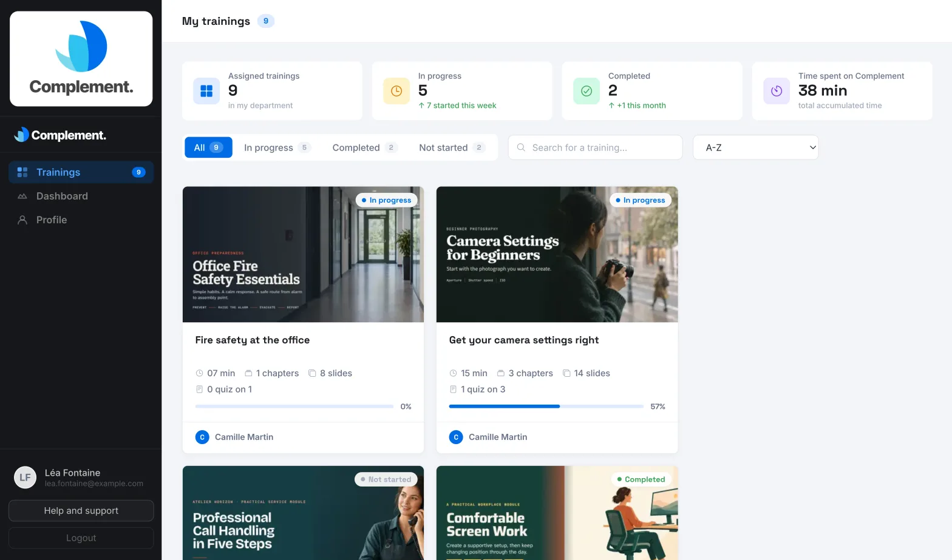
Task: Click the Dashboard chart icon
Action: 22,196
